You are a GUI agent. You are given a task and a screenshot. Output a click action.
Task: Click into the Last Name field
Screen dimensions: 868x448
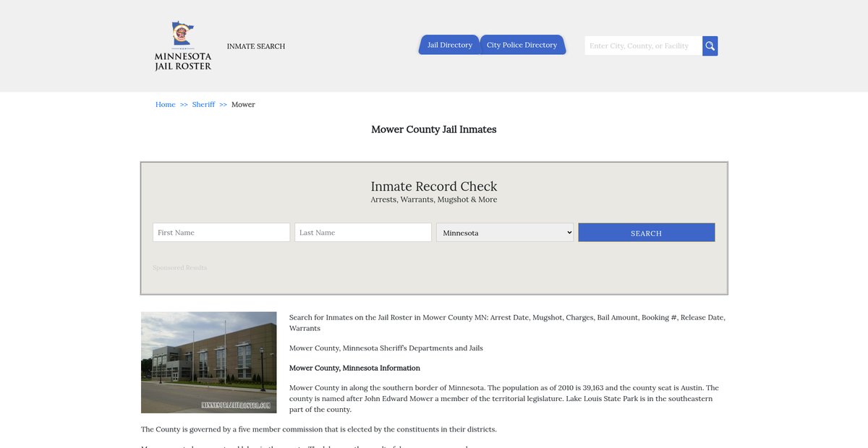pyautogui.click(x=363, y=233)
